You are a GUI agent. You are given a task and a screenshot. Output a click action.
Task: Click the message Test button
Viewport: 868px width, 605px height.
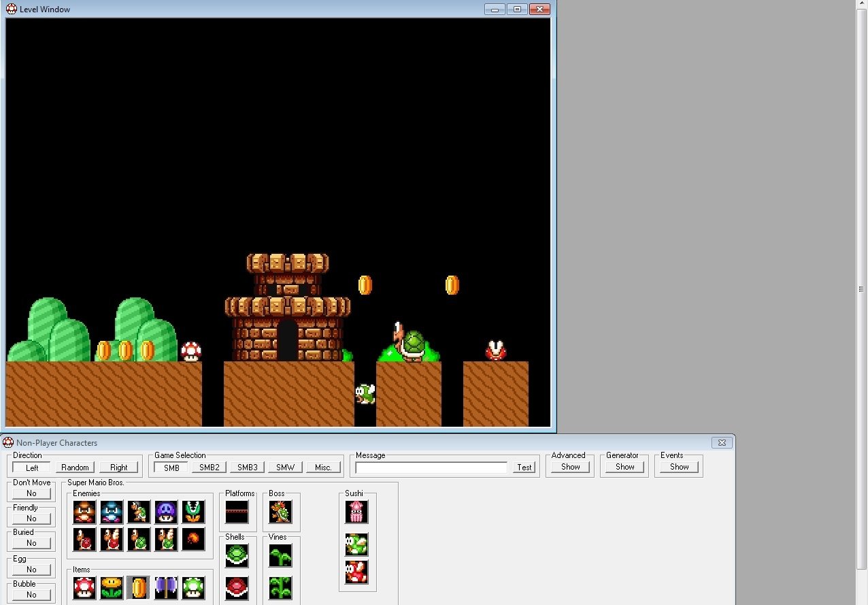click(x=524, y=468)
